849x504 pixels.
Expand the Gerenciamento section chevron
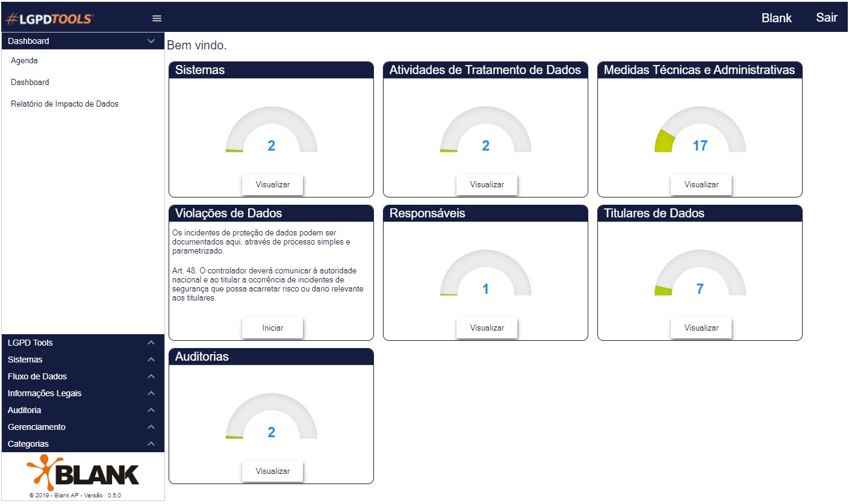tap(151, 427)
